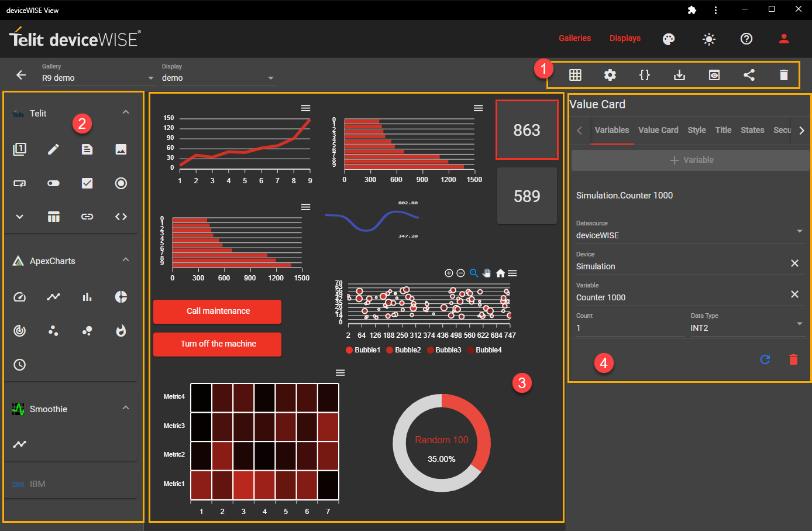Viewport: 812px width, 531px height.
Task: Open the Galleries menu
Action: click(575, 38)
